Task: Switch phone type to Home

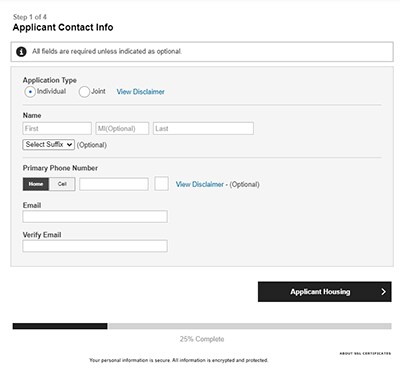Action: pyautogui.click(x=36, y=184)
